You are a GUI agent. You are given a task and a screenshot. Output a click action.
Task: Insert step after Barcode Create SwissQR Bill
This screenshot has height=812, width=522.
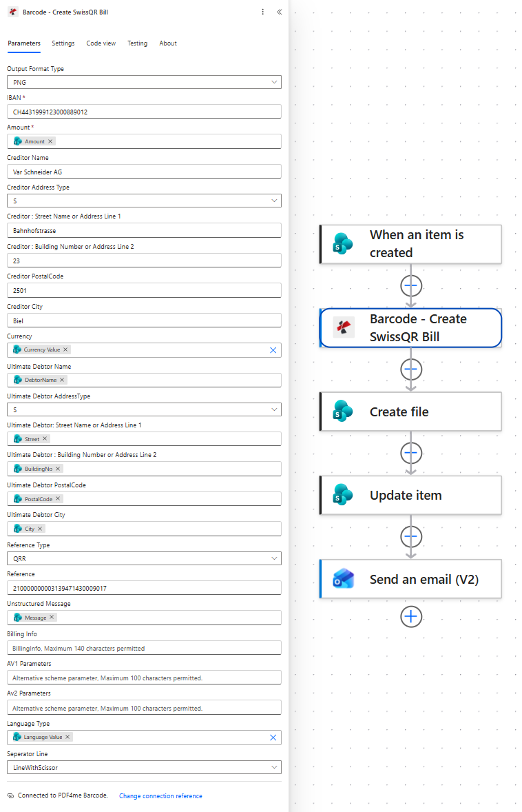411,369
